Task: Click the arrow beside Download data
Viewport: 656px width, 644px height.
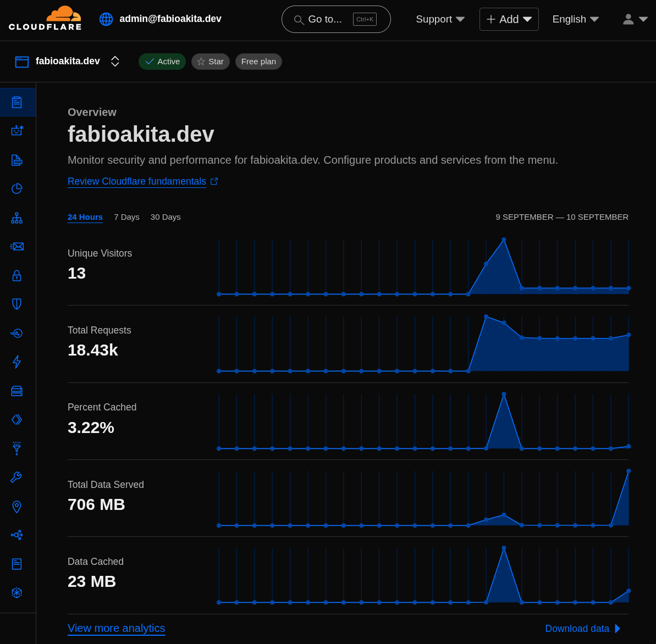Action: [x=618, y=629]
